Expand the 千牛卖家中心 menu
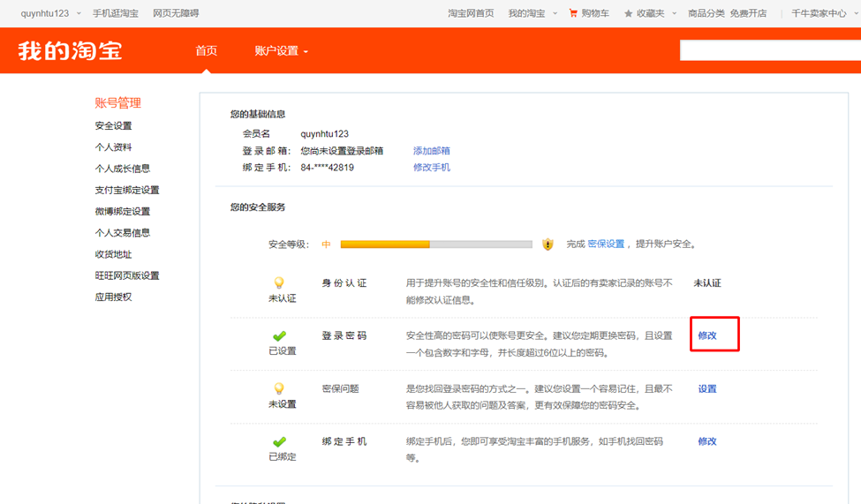Viewport: 861px width, 504px height. coord(824,13)
